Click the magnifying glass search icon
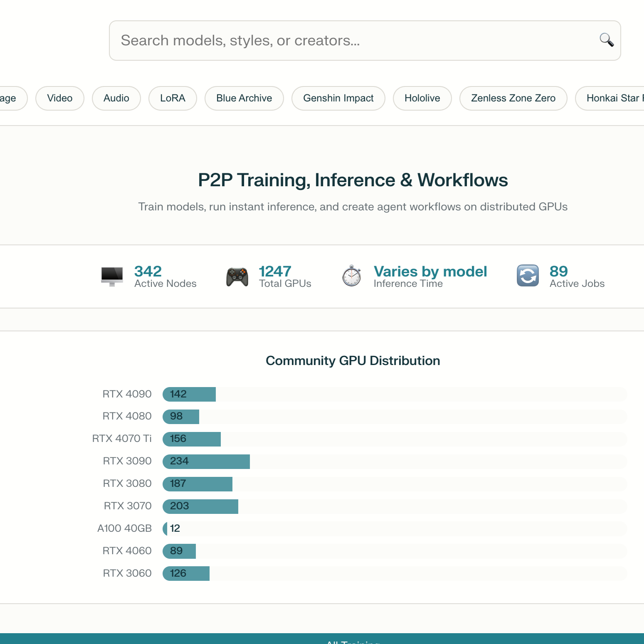The width and height of the screenshot is (644, 644). pyautogui.click(x=607, y=40)
